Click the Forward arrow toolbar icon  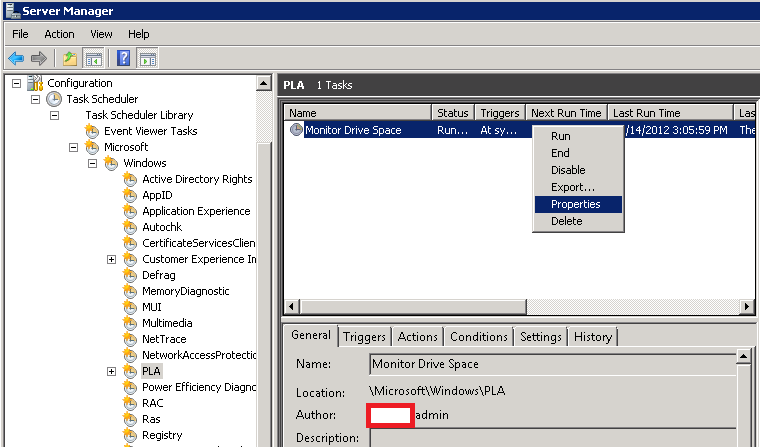(x=39, y=59)
